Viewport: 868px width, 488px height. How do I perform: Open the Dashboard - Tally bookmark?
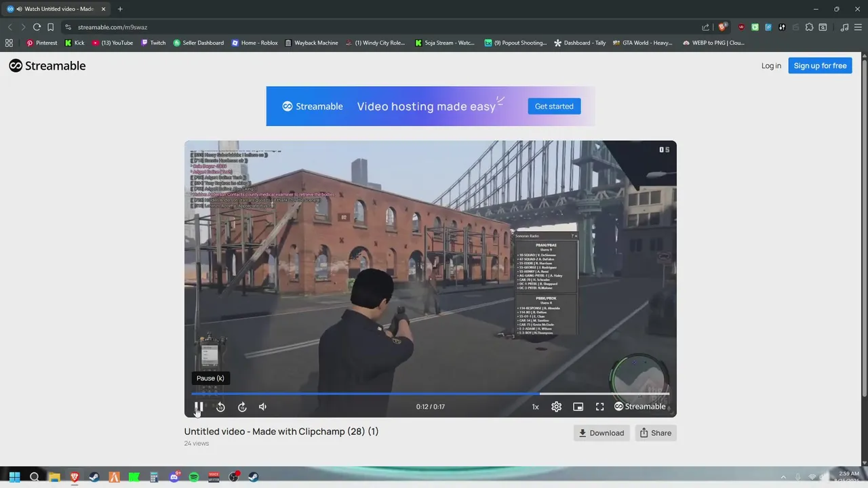click(x=580, y=43)
